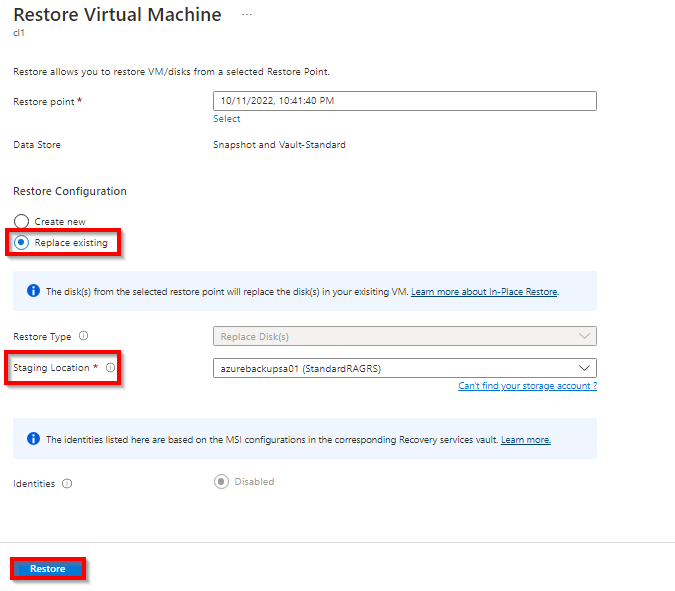The height and width of the screenshot is (591, 675).
Task: Click the info icon in the In-Place Restore notice
Action: [33, 291]
